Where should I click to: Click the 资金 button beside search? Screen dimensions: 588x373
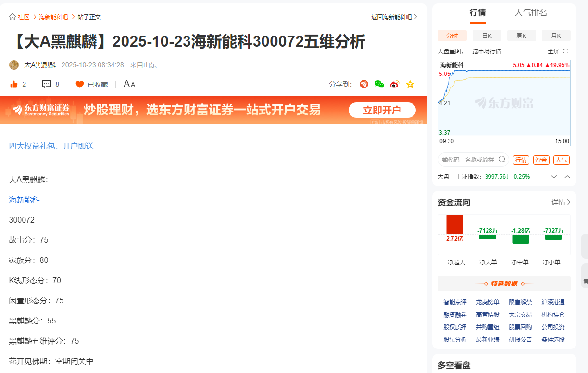point(541,160)
